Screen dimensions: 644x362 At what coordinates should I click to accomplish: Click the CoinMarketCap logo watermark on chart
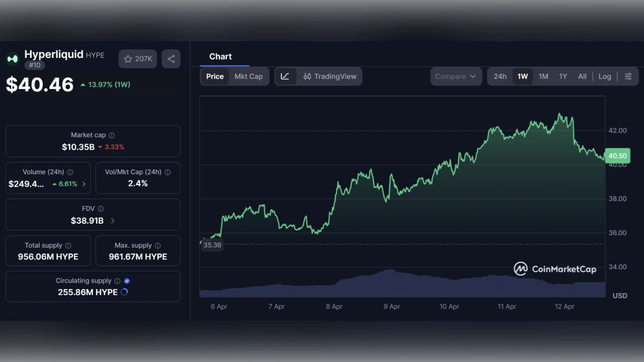point(555,269)
